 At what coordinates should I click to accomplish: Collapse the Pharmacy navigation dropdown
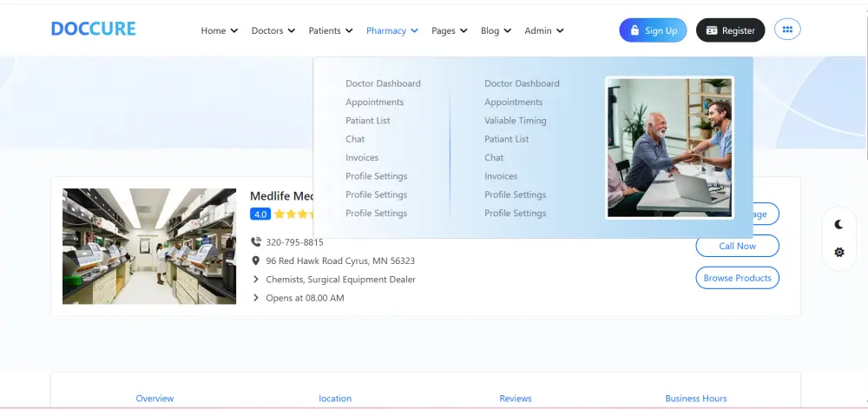click(392, 30)
